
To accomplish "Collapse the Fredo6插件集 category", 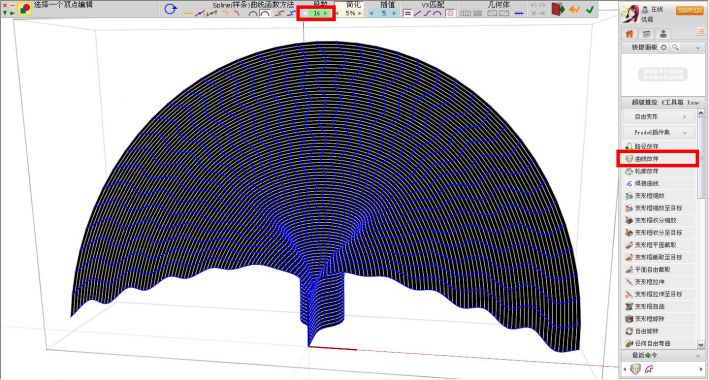I will click(x=660, y=133).
